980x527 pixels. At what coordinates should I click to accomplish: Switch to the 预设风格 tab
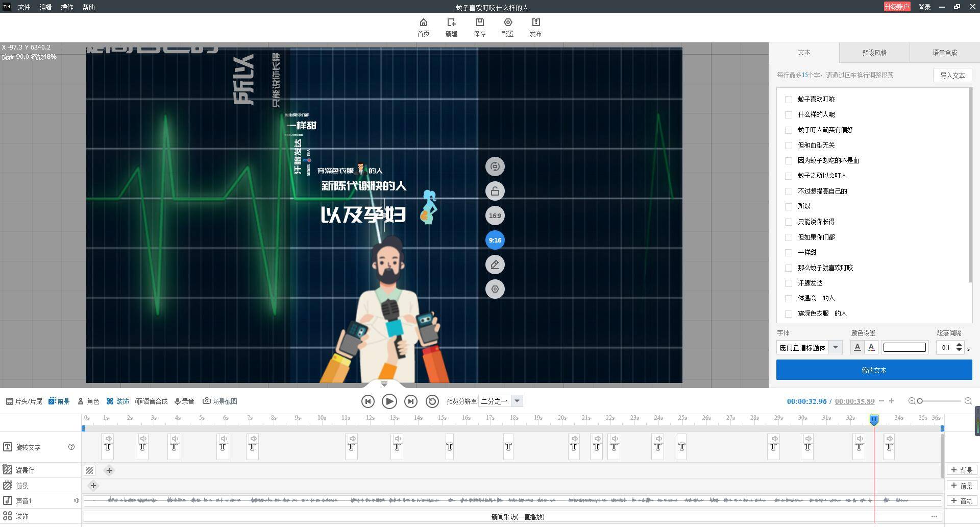[874, 53]
